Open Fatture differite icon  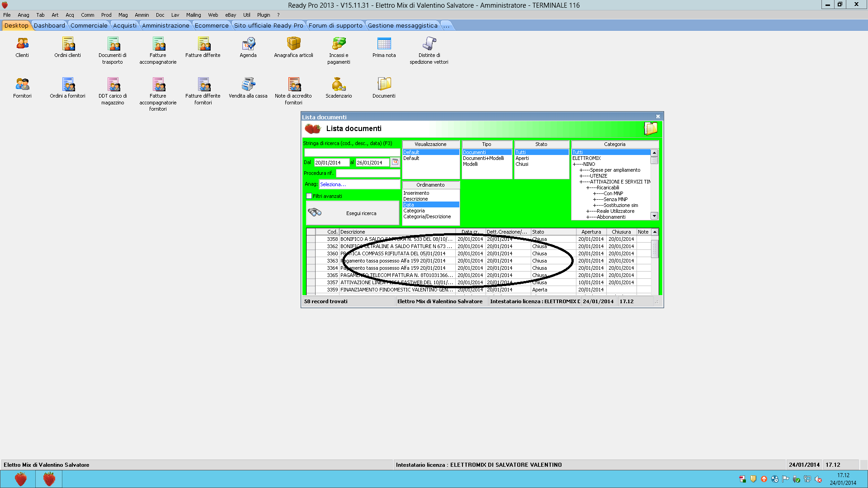203,47
